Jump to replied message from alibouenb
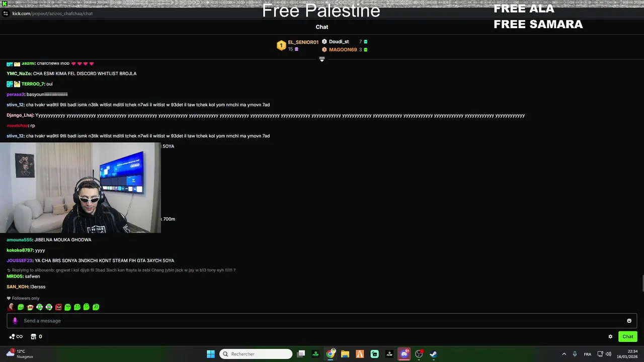This screenshot has height=362, width=644. (121, 270)
